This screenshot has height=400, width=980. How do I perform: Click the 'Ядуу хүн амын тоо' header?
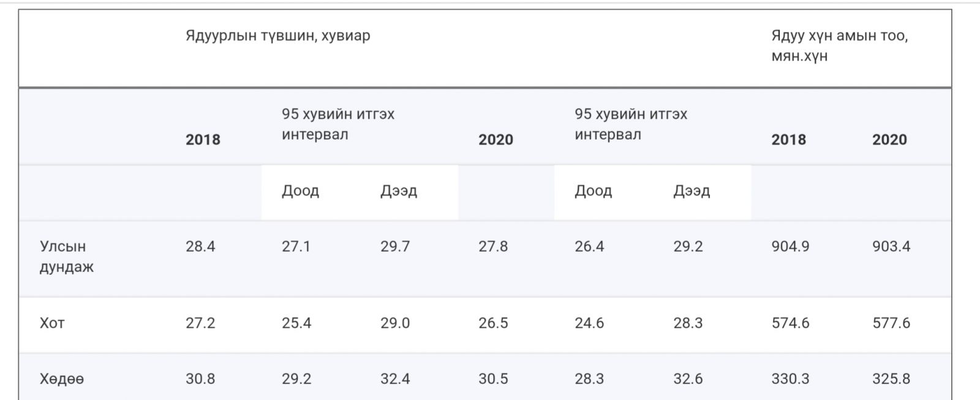(x=840, y=46)
